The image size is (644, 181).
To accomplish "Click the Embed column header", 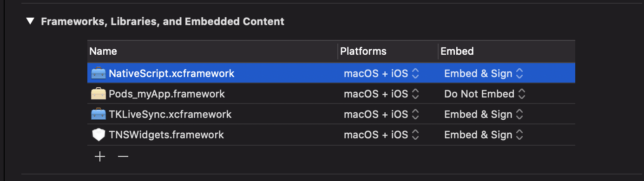I will [x=506, y=51].
